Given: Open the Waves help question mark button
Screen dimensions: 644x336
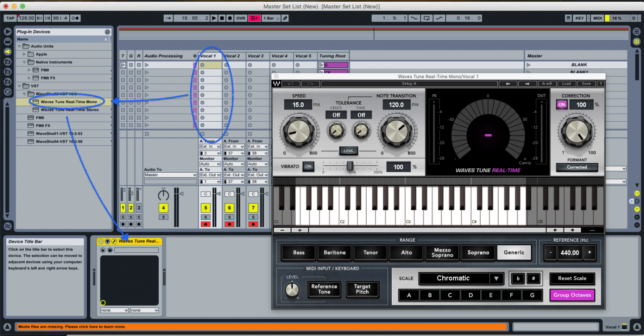Looking at the screenshot, I should pyautogui.click(x=601, y=84).
